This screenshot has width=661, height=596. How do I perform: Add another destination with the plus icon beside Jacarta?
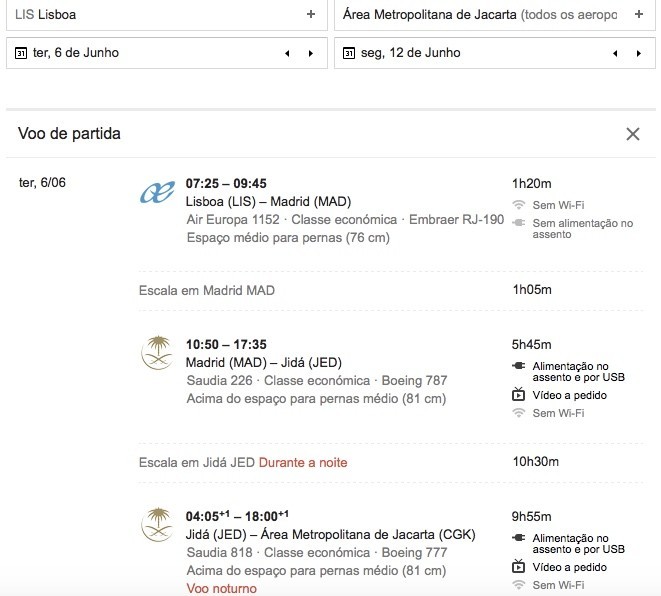(x=639, y=15)
